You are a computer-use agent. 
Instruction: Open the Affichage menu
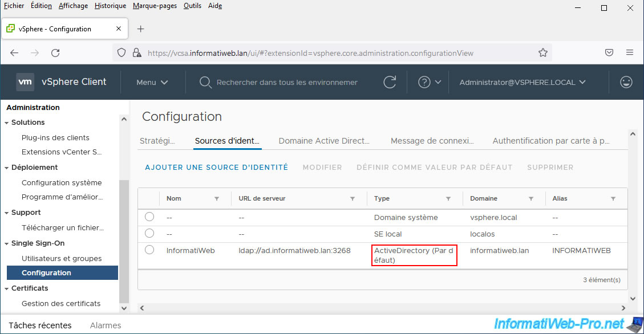(73, 6)
